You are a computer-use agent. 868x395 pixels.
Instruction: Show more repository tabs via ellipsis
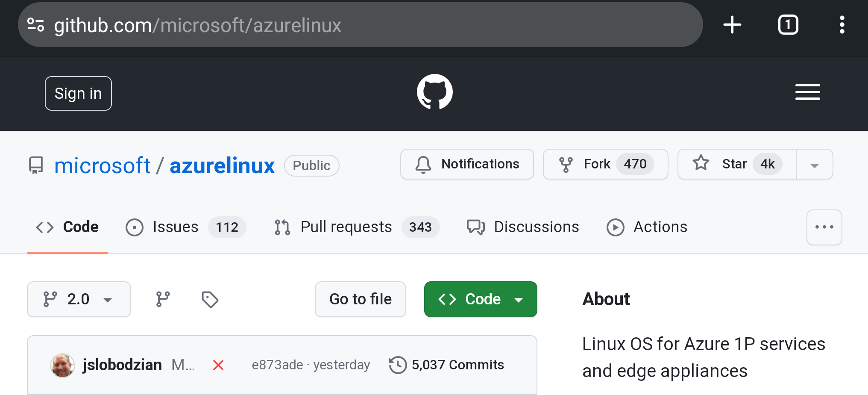click(x=824, y=227)
